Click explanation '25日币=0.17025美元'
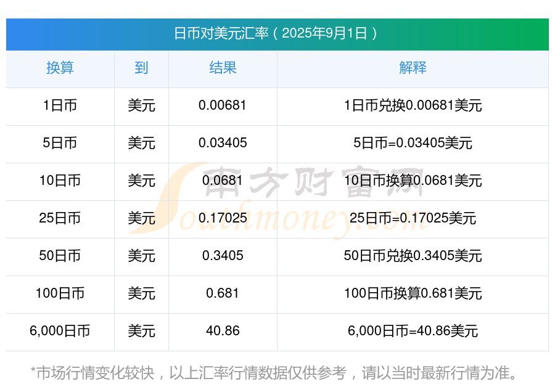Screen dimensions: 555x392 [413, 218]
